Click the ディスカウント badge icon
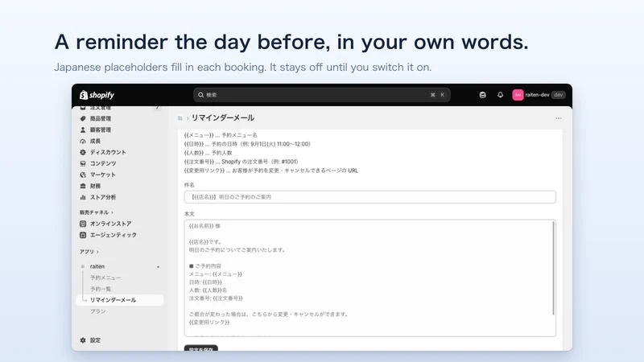Image resolution: width=644 pixels, height=362 pixels. click(x=83, y=152)
